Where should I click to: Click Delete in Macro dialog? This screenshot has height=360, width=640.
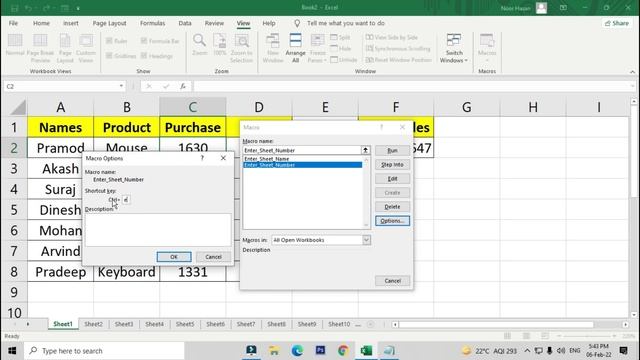(392, 207)
